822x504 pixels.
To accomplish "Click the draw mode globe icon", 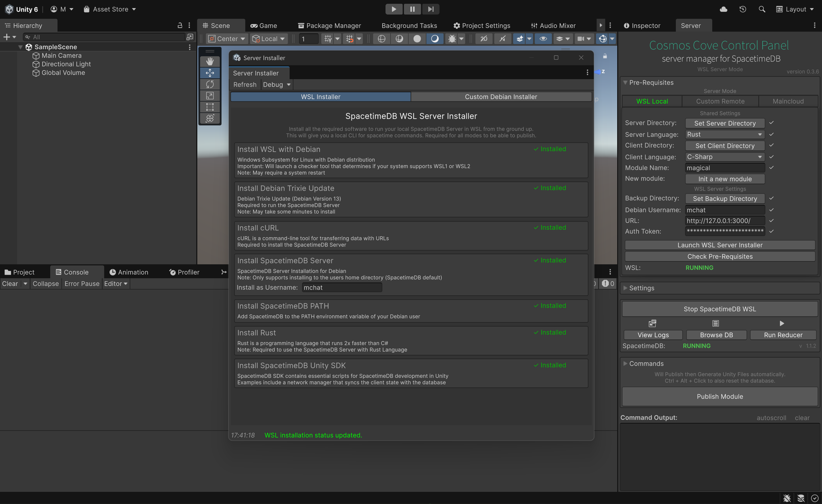I will point(381,39).
